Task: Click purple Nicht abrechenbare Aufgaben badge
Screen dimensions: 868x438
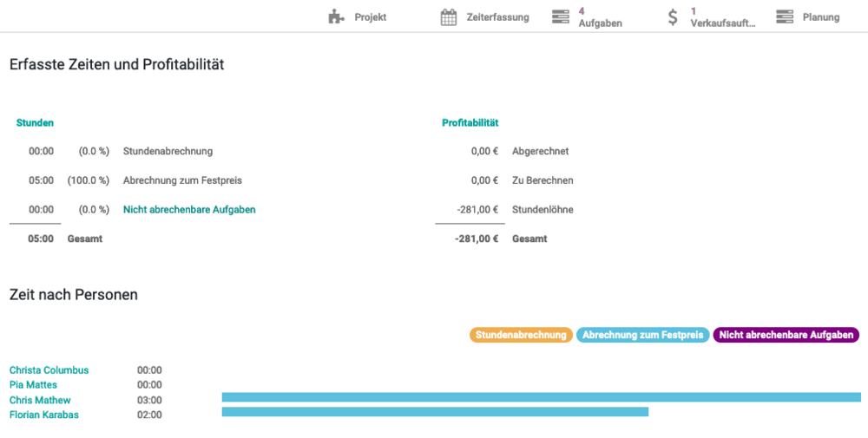Action: (x=786, y=335)
